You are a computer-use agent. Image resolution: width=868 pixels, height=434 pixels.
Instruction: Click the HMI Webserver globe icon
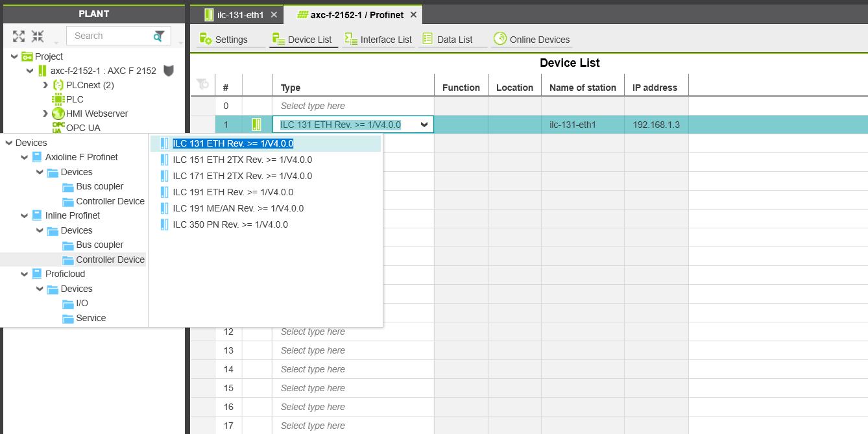58,114
